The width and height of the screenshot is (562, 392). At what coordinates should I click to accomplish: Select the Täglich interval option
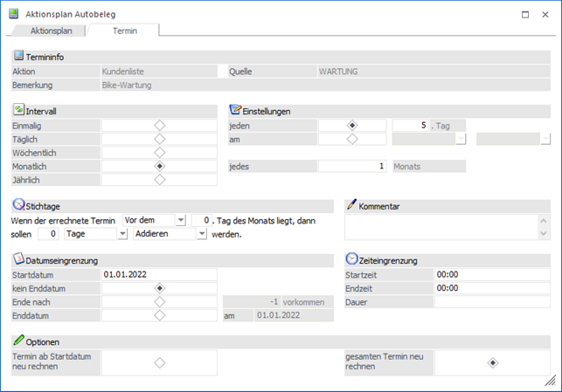point(159,139)
